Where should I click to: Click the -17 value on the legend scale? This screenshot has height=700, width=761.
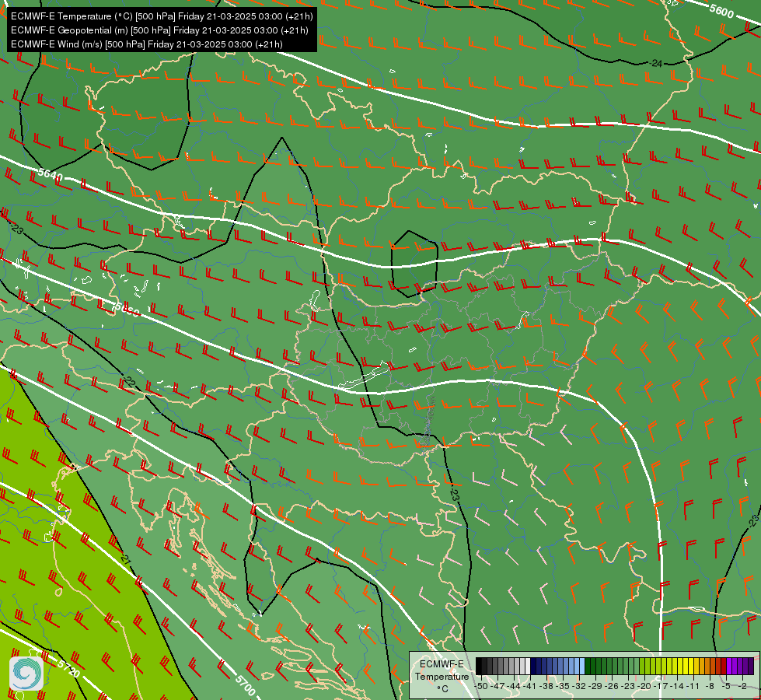click(x=661, y=686)
